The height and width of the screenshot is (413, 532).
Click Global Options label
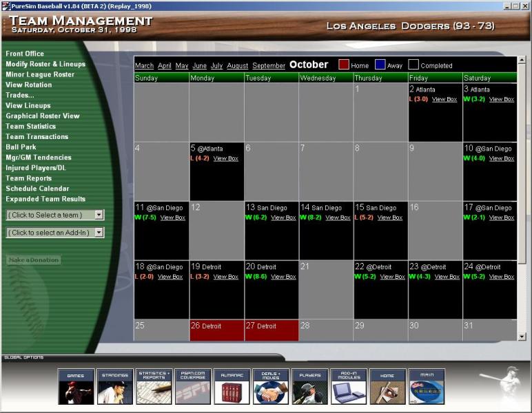click(x=23, y=357)
